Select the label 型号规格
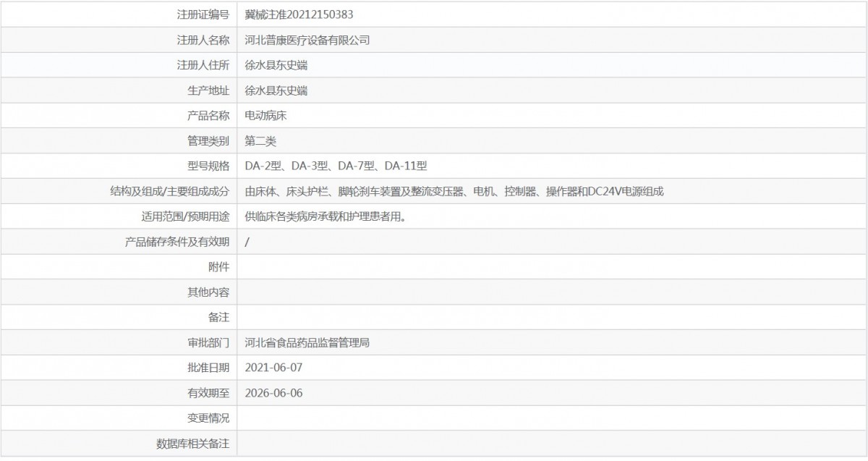The width and height of the screenshot is (868, 461). [x=208, y=166]
